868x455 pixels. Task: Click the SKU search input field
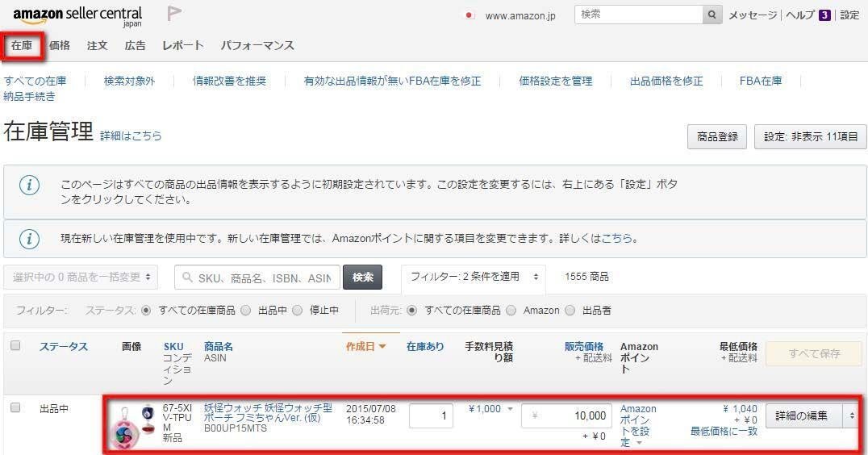[x=257, y=278]
